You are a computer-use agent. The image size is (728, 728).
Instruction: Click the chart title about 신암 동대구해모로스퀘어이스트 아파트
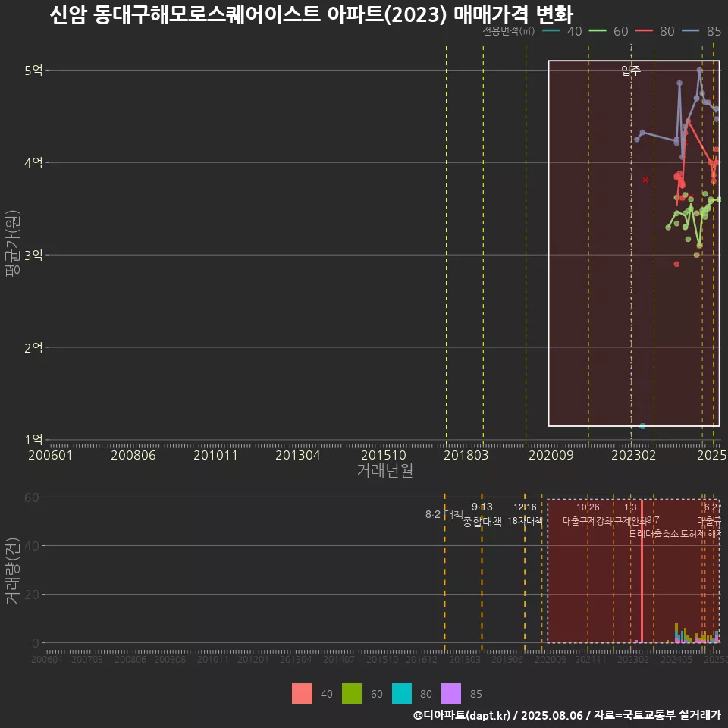[x=311, y=14]
